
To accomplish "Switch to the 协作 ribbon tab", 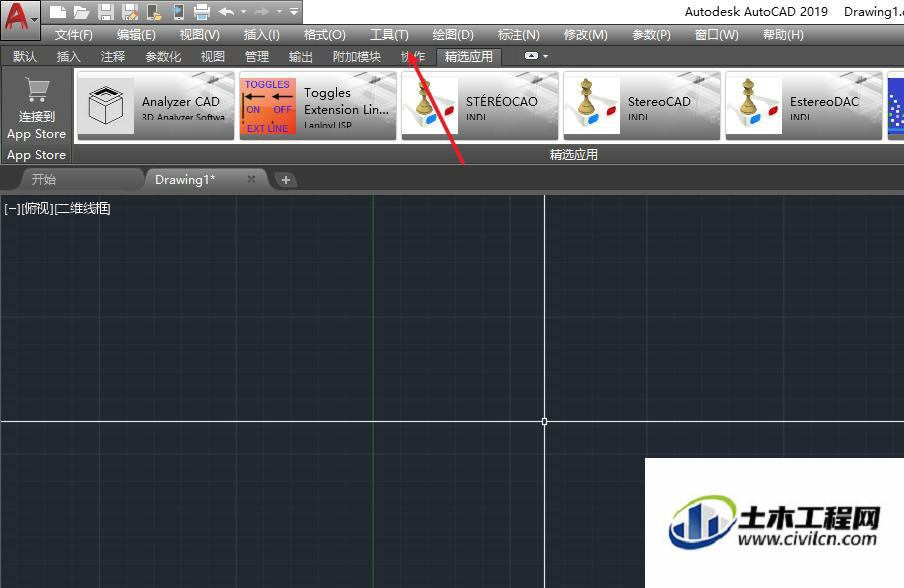I will (x=413, y=56).
